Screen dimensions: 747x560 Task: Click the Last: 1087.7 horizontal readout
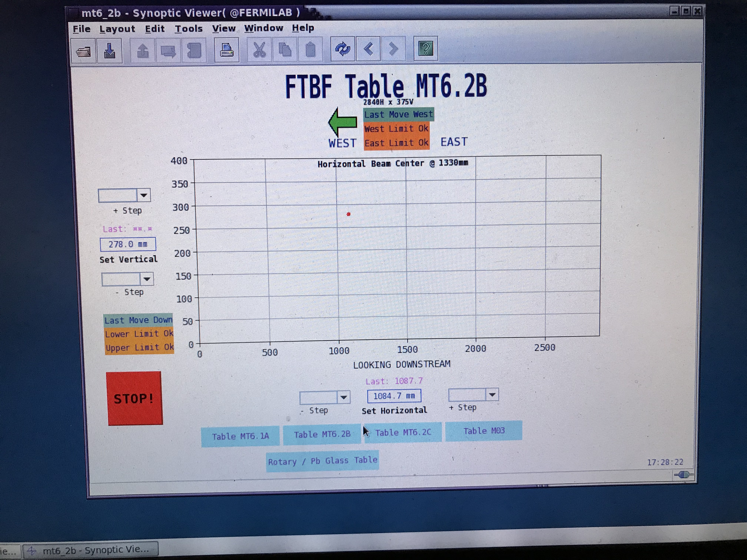tap(394, 381)
